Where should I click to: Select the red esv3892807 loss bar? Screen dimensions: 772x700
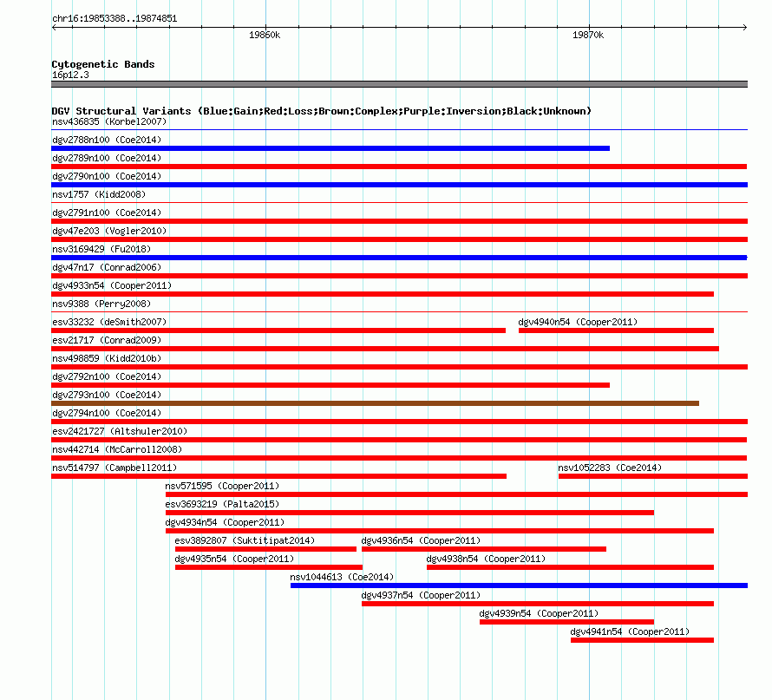coord(265,549)
